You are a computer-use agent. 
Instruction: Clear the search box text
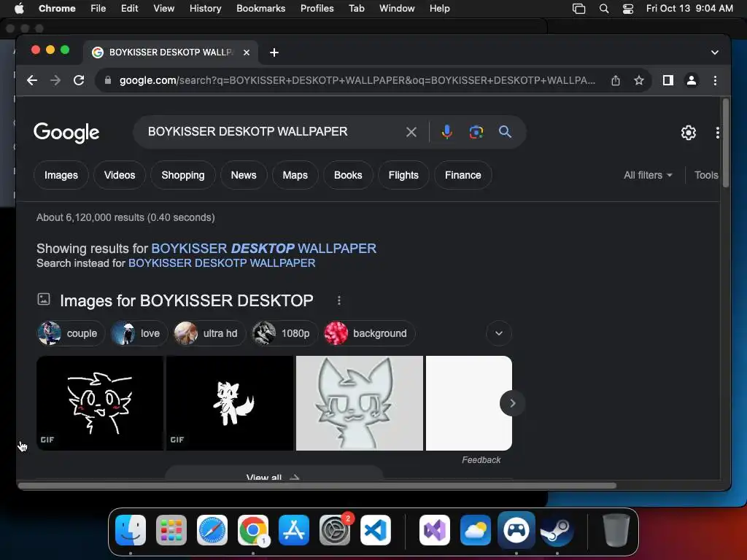coord(411,132)
